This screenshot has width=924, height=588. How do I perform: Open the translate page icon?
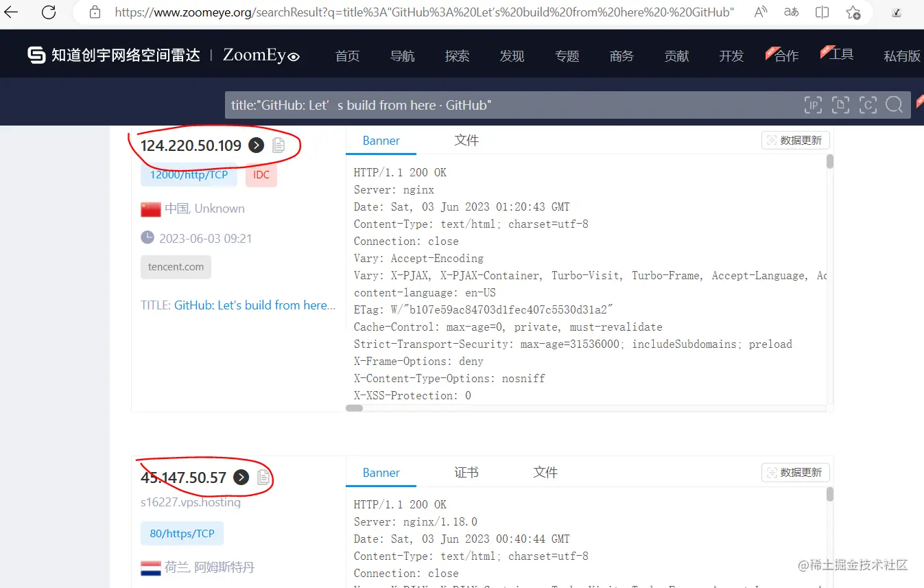[791, 12]
